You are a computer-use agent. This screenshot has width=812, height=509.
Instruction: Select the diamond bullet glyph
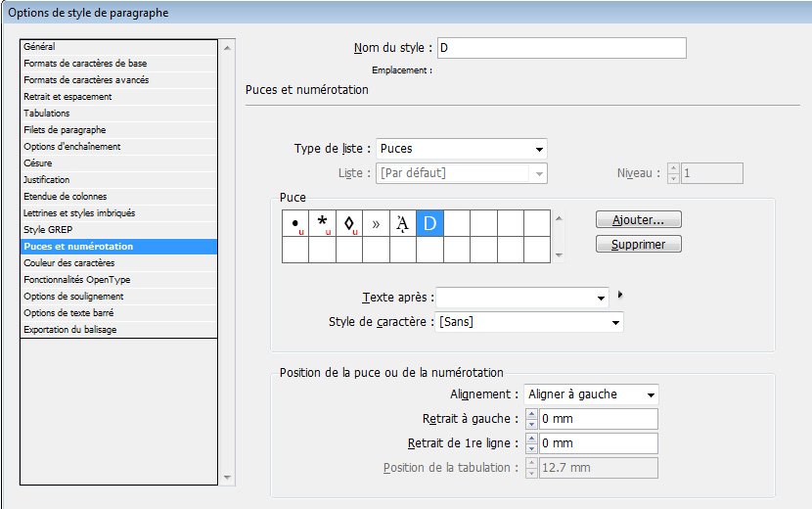point(349,224)
